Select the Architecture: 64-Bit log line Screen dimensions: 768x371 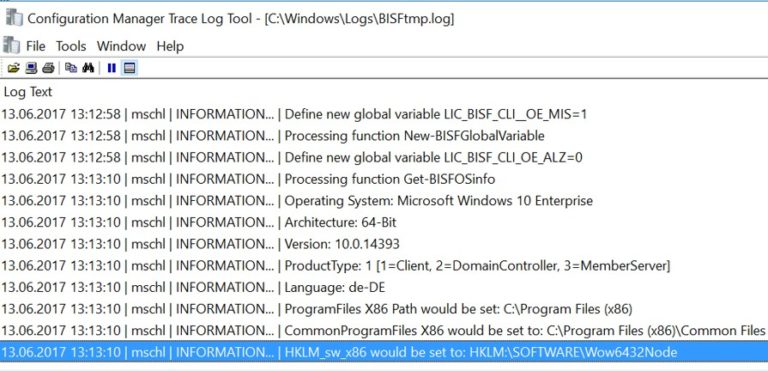click(x=384, y=222)
